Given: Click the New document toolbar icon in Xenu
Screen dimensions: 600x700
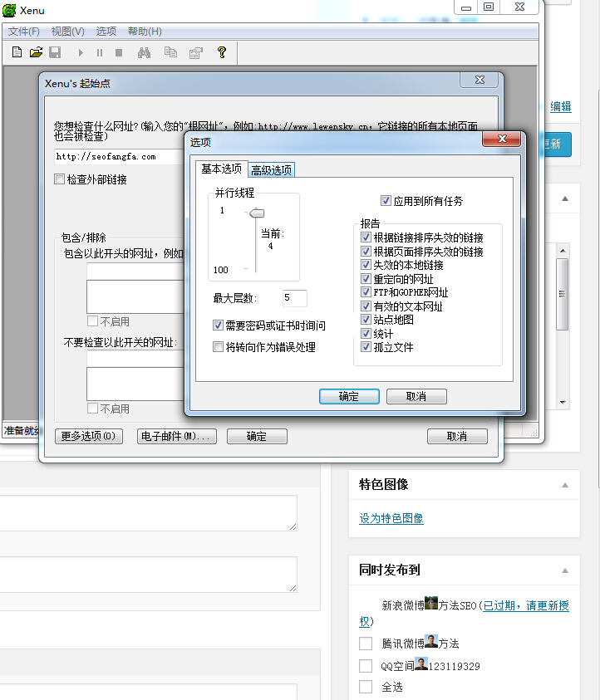Looking at the screenshot, I should click(17, 52).
